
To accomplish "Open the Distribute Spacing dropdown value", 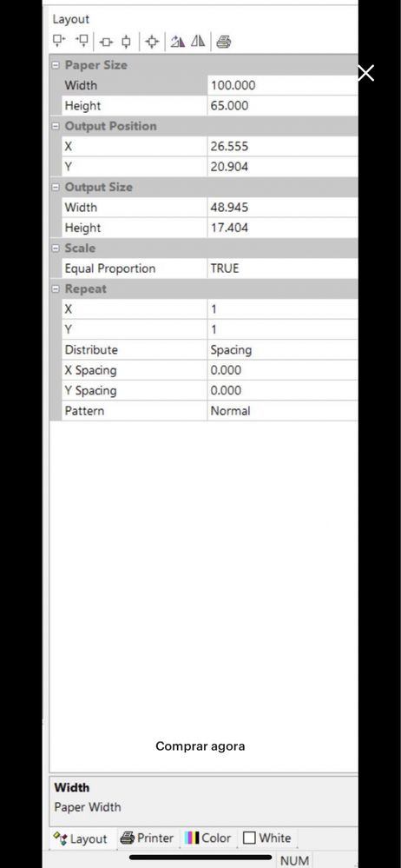I will coord(283,350).
